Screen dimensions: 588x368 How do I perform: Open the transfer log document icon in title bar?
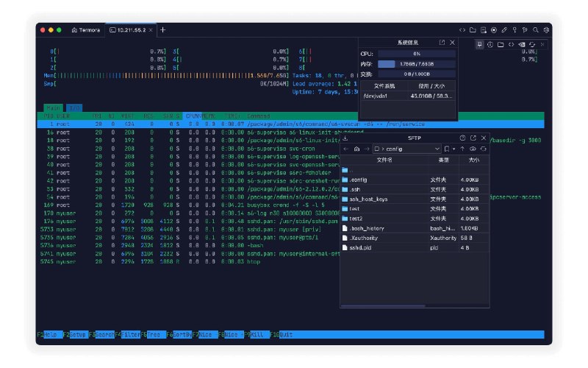coord(484,30)
